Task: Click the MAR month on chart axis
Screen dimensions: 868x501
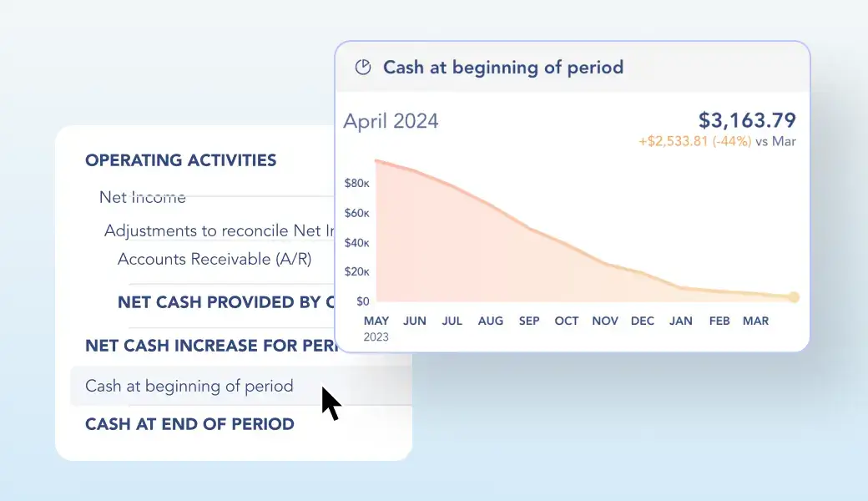Action: point(756,321)
